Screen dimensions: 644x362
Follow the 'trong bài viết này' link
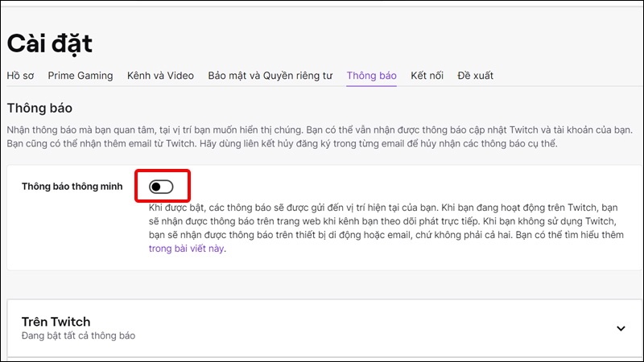point(186,249)
